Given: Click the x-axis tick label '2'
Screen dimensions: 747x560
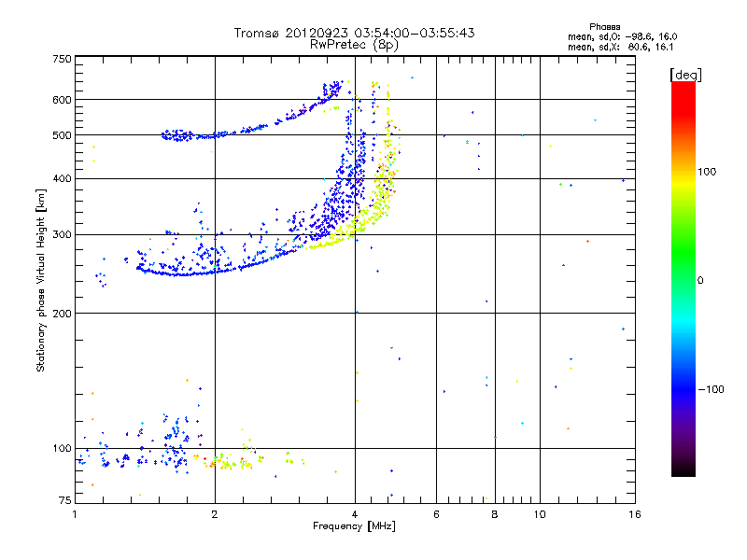Looking at the screenshot, I should [x=215, y=514].
